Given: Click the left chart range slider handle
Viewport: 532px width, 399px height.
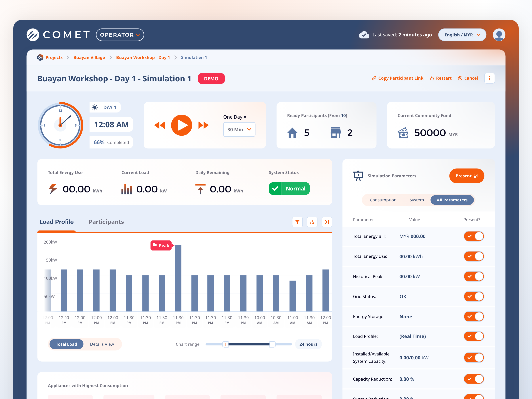Looking at the screenshot, I should click(x=225, y=344).
